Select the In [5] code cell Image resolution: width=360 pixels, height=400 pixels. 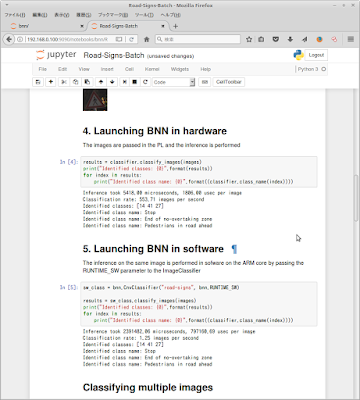tap(199, 304)
